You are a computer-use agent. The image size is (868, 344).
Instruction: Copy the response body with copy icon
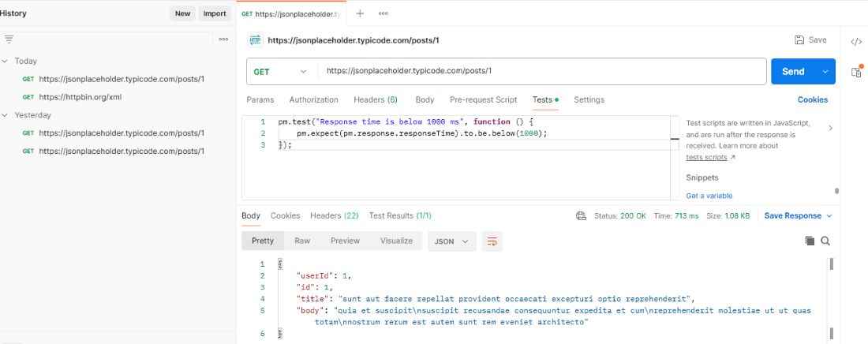[x=810, y=241]
